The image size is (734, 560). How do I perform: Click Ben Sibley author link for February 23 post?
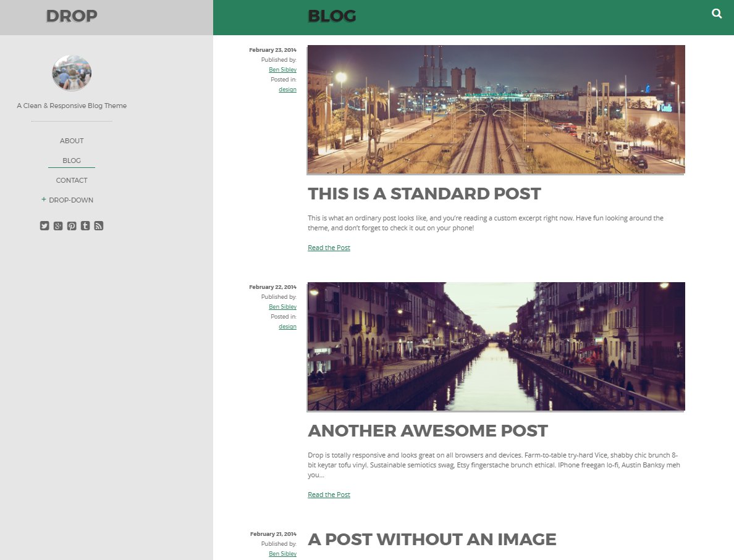pyautogui.click(x=282, y=70)
